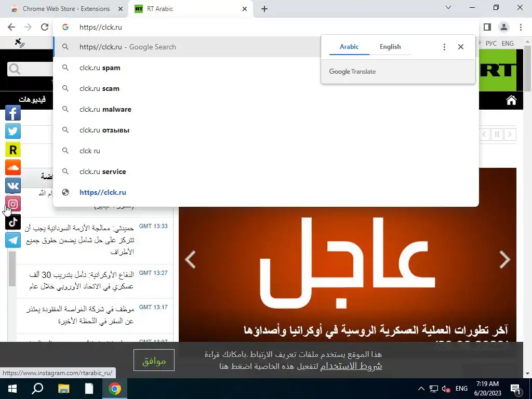Screen dimensions: 532x399
Task: Go to previous ticker item
Action: [484, 135]
